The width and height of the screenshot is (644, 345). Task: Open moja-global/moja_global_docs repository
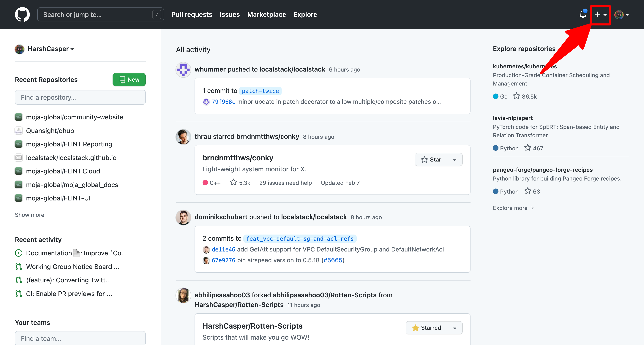coord(72,184)
